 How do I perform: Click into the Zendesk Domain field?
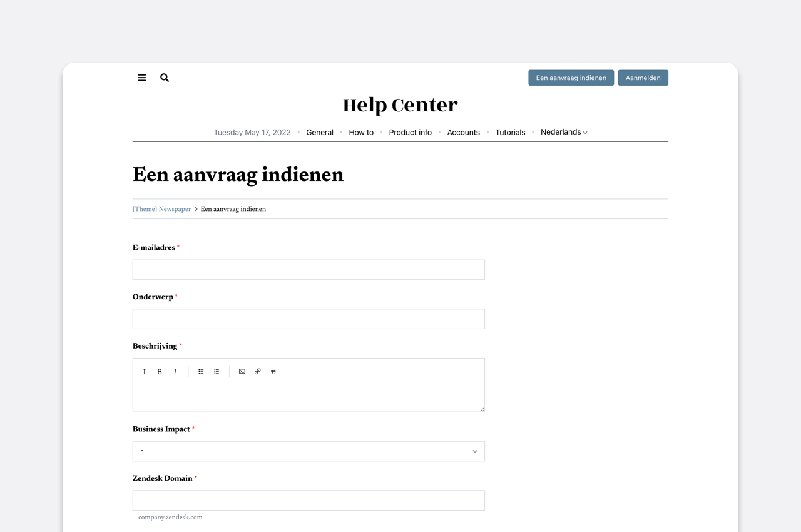309,500
